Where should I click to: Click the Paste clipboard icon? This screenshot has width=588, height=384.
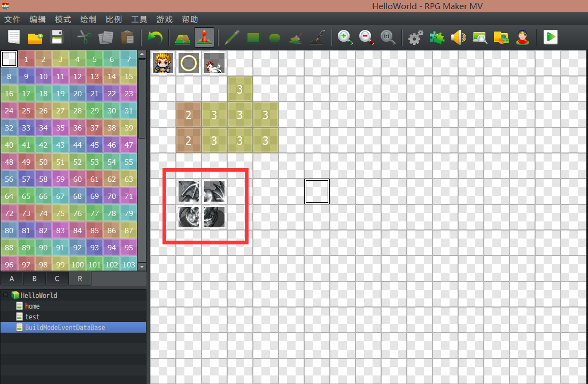coord(128,37)
